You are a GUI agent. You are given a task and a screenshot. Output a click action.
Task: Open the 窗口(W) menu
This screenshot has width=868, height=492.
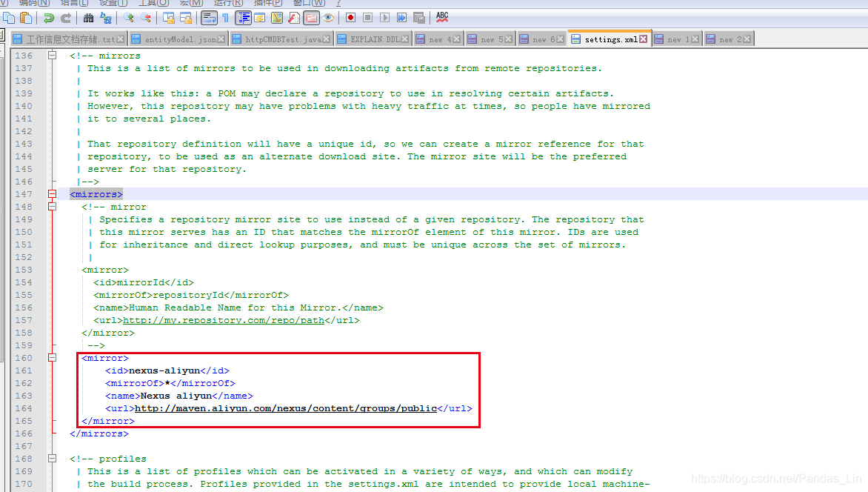(x=309, y=3)
